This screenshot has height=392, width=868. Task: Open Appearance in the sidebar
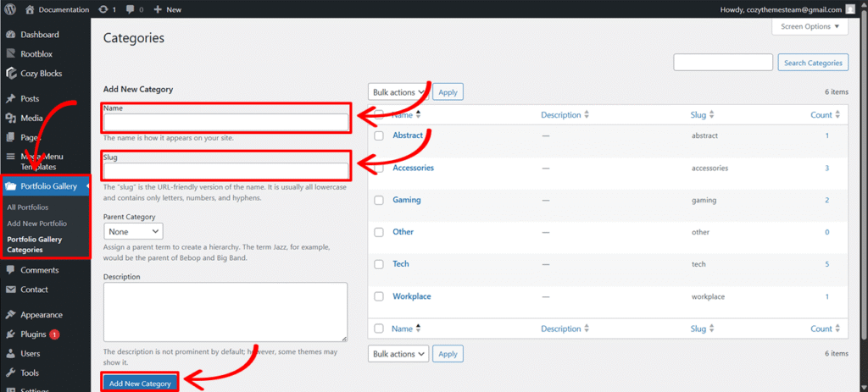click(x=41, y=315)
